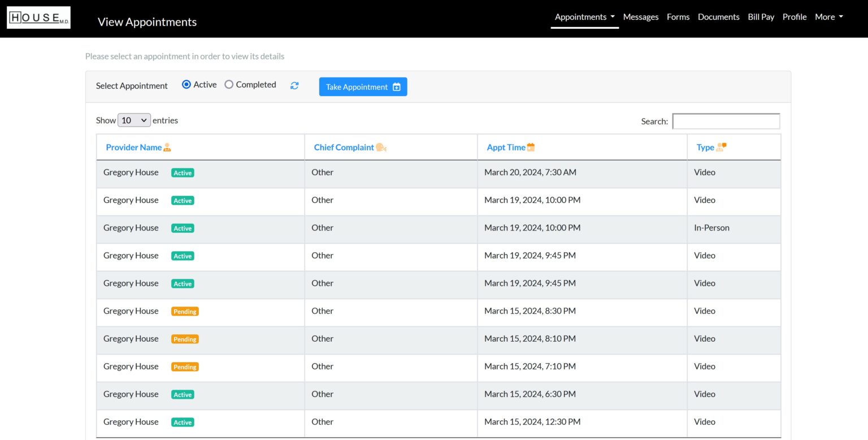This screenshot has height=440, width=868.
Task: Select the Completed appointments radio button
Action: (x=229, y=84)
